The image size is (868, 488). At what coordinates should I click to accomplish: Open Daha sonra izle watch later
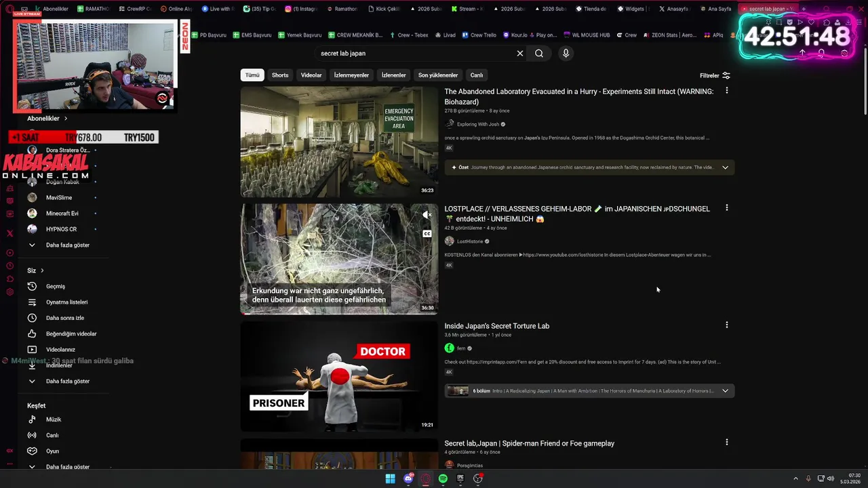[64, 318]
